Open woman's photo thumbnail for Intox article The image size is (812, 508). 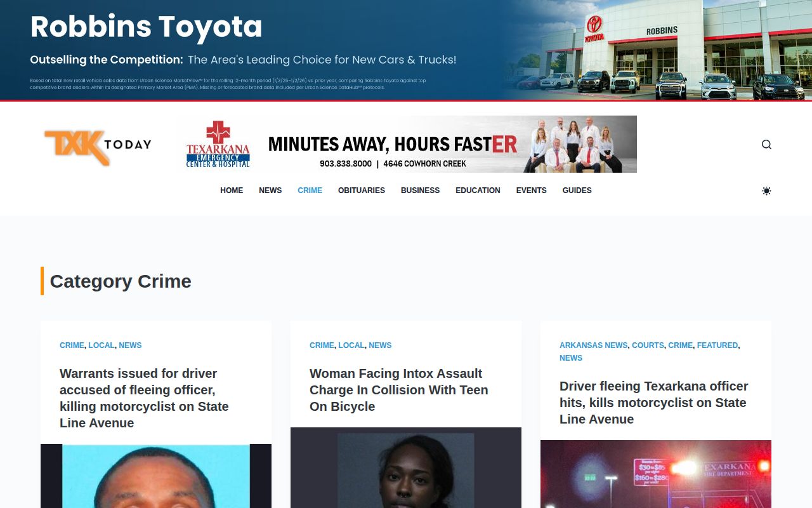point(406,467)
